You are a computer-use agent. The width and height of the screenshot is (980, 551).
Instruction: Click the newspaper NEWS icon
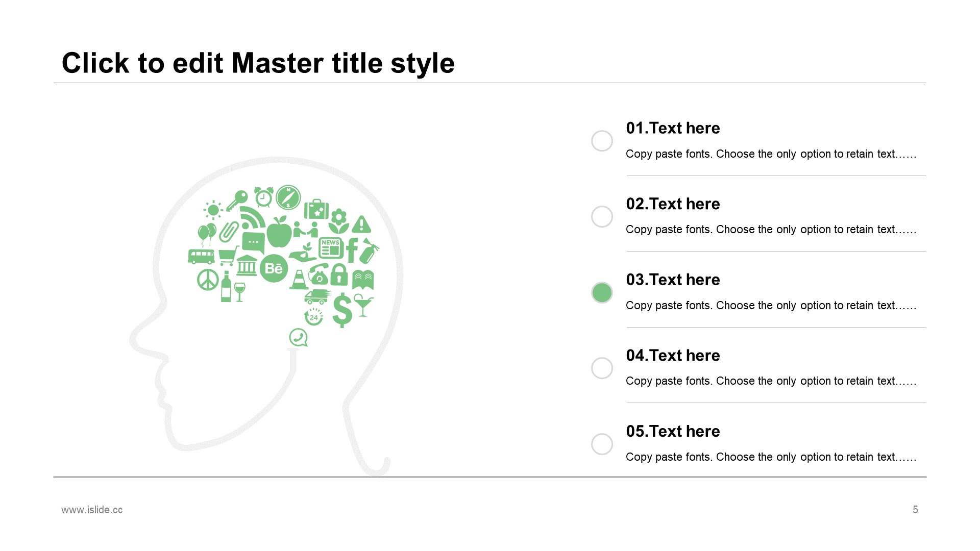point(331,248)
